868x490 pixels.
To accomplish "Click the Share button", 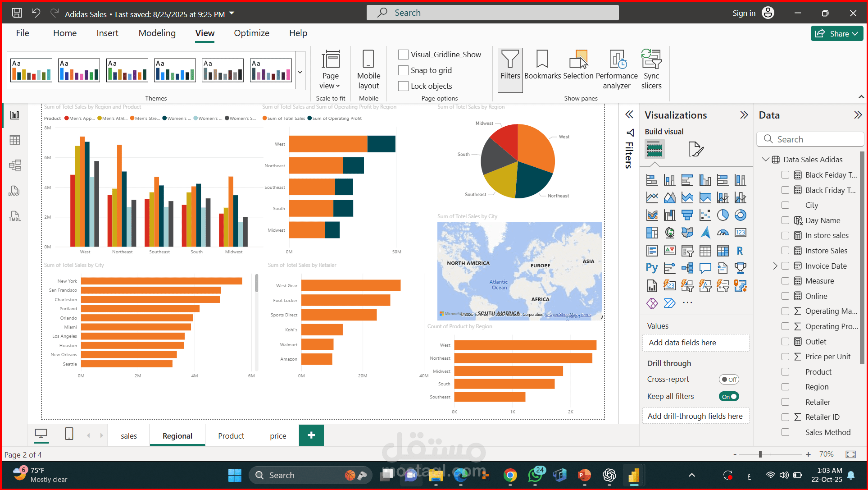I will coord(836,33).
